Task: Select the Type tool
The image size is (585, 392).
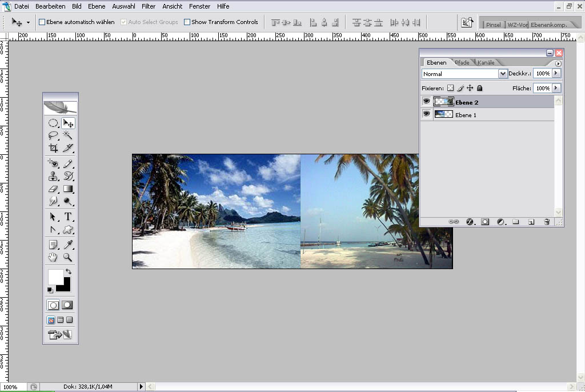Action: (x=68, y=217)
